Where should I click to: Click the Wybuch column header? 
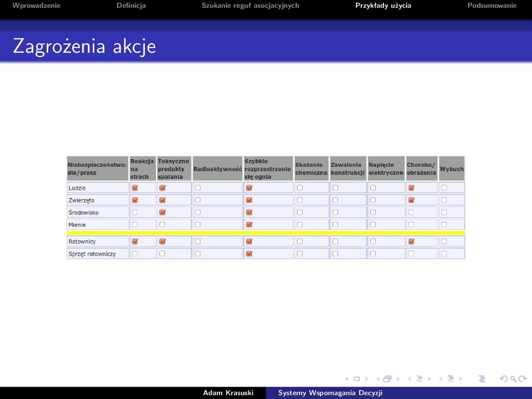pos(452,168)
